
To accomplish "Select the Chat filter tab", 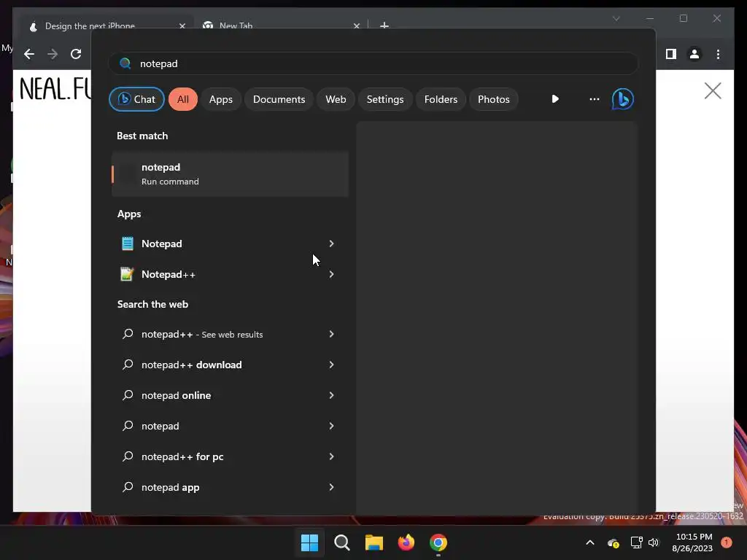I will pos(136,99).
